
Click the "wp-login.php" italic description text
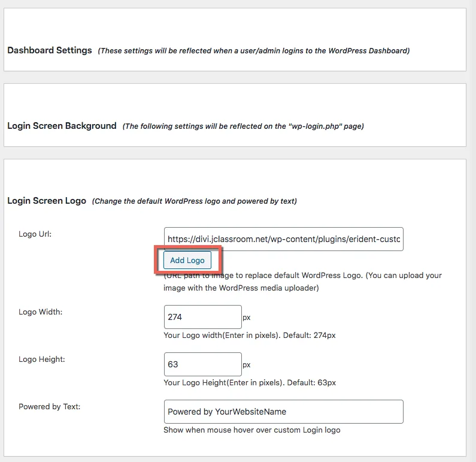click(x=243, y=126)
